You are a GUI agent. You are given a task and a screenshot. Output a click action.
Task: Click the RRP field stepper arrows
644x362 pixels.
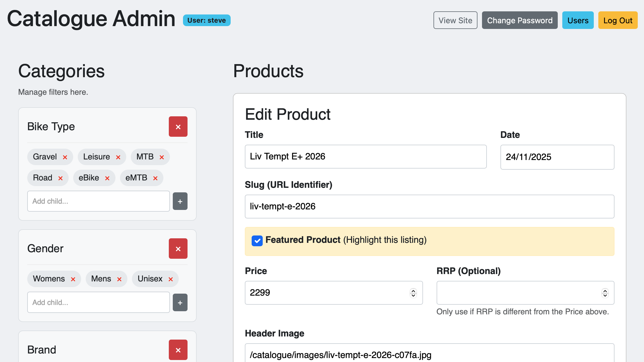[605, 293]
